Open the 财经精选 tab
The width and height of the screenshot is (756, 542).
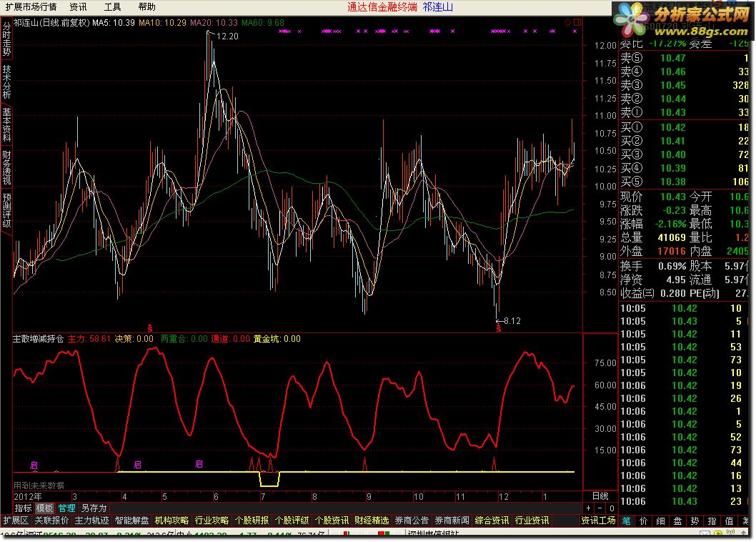[x=372, y=521]
